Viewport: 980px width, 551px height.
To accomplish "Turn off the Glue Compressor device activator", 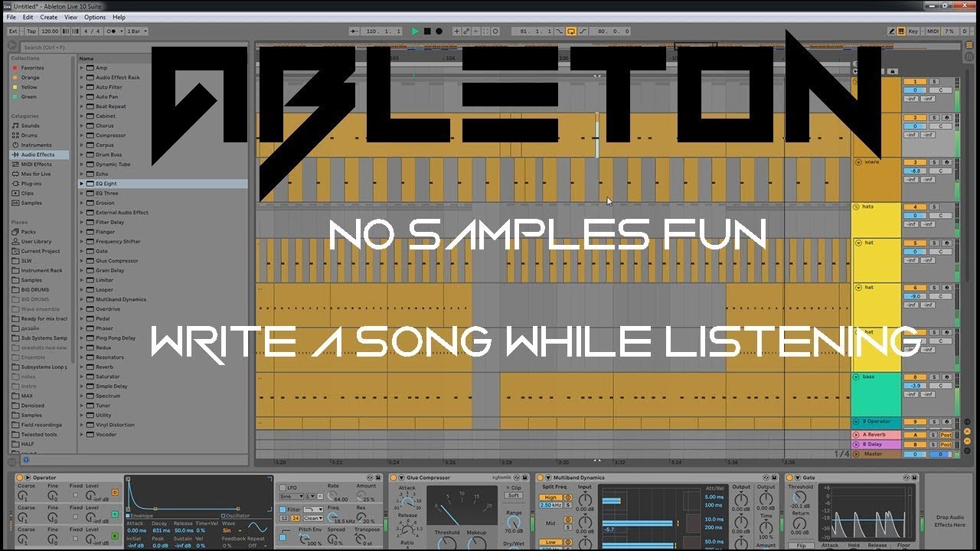I will coord(393,478).
